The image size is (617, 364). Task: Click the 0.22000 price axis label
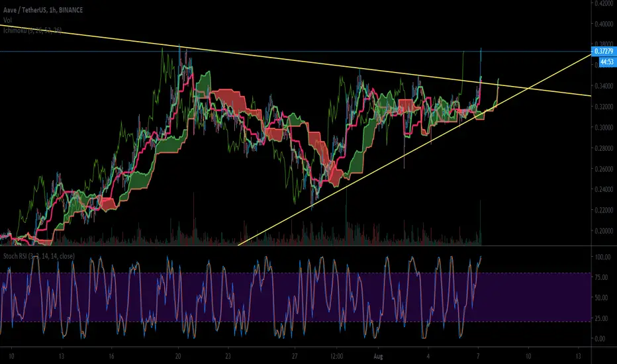[604, 210]
